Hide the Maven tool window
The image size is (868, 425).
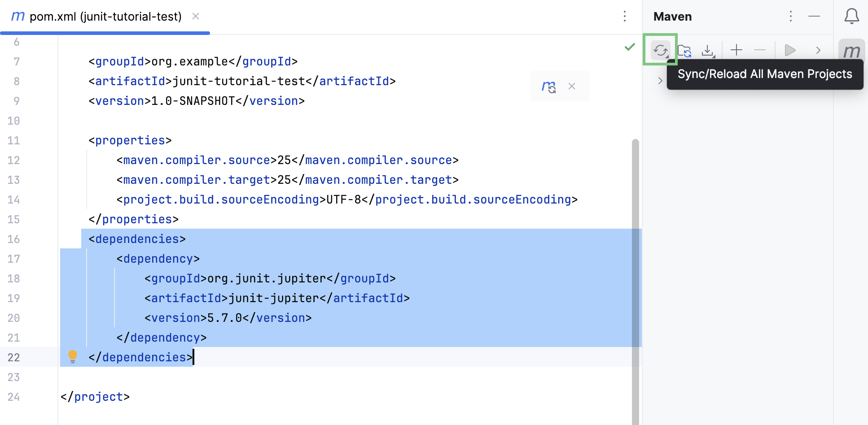pyautogui.click(x=814, y=16)
